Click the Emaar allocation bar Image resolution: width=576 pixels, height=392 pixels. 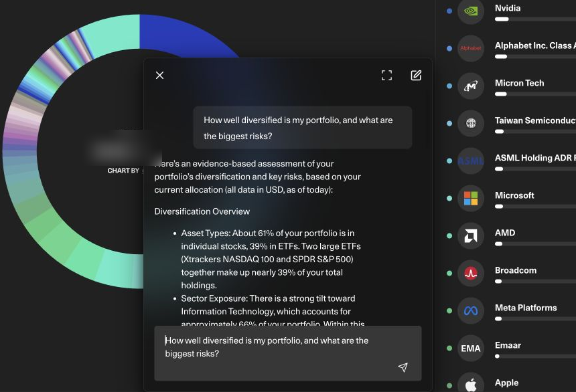click(x=535, y=356)
